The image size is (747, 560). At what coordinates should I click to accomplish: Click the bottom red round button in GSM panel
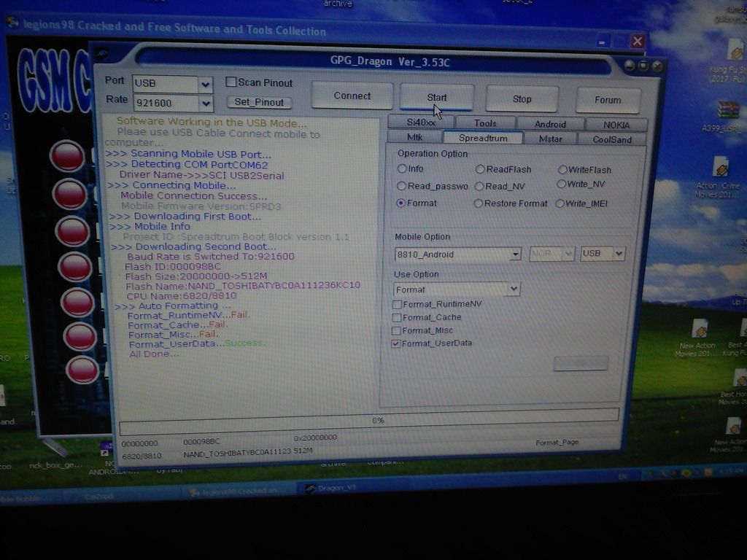82,370
